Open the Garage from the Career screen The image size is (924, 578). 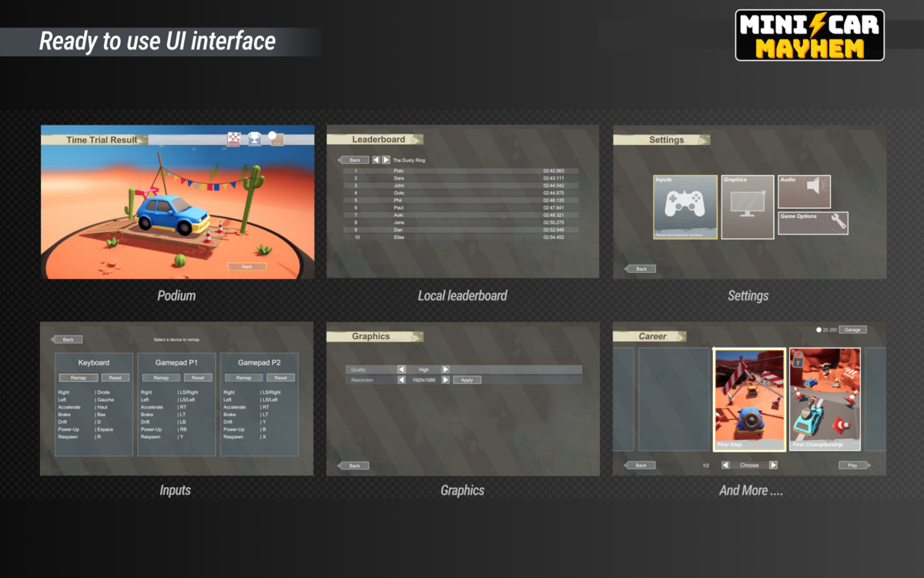852,330
